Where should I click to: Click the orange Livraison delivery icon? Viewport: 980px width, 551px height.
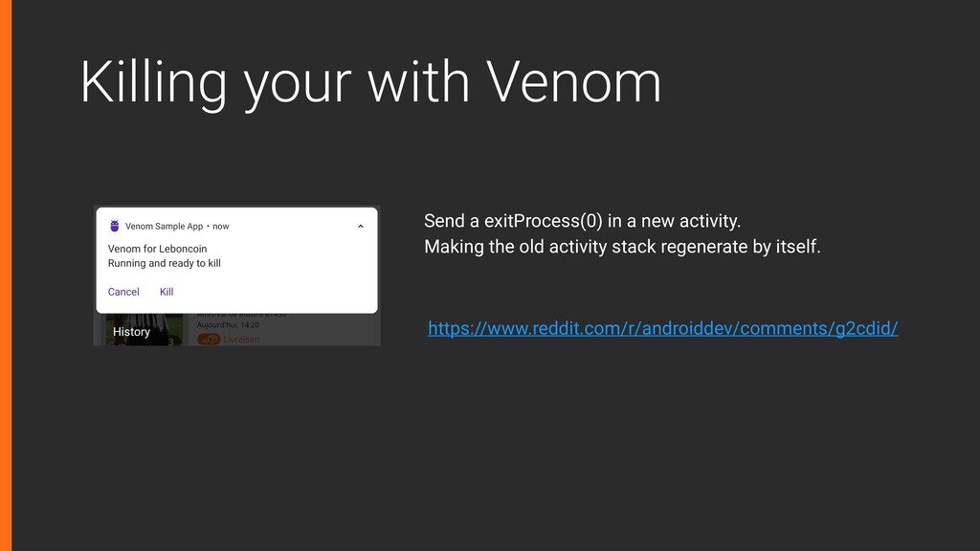click(x=209, y=340)
